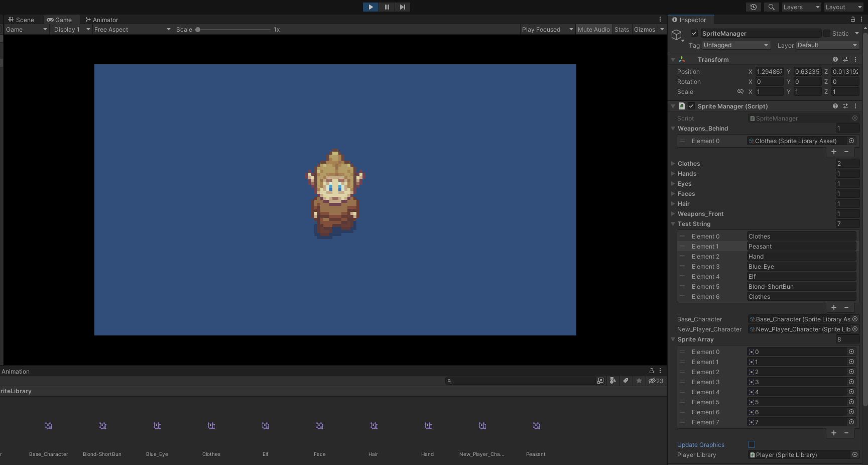
Task: Open the version control history icon
Action: (x=753, y=7)
